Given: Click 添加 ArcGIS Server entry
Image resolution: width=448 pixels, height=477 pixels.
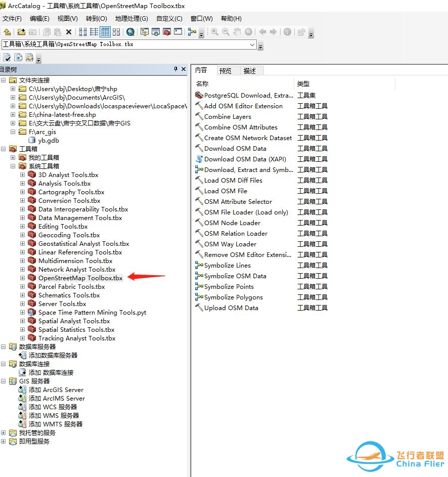Looking at the screenshot, I should tap(56, 389).
